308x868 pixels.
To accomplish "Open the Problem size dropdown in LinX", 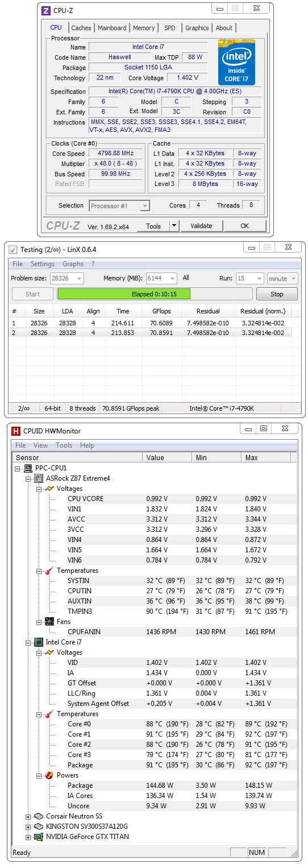I will point(78,278).
